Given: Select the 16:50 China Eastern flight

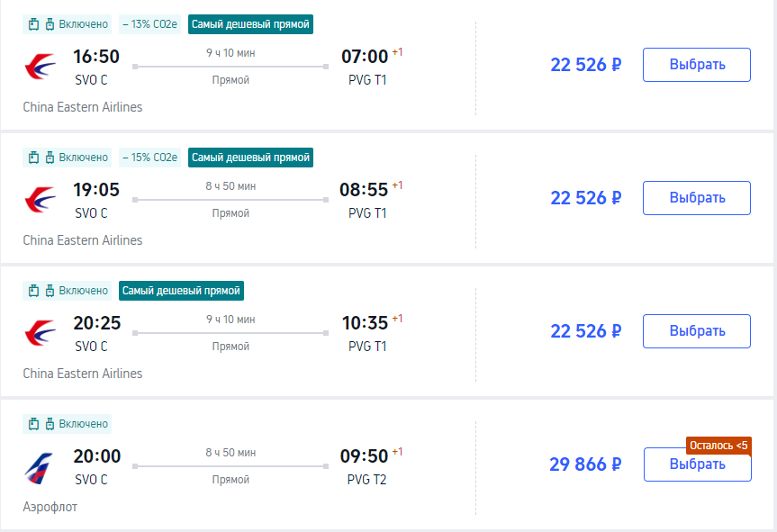Looking at the screenshot, I should point(697,65).
